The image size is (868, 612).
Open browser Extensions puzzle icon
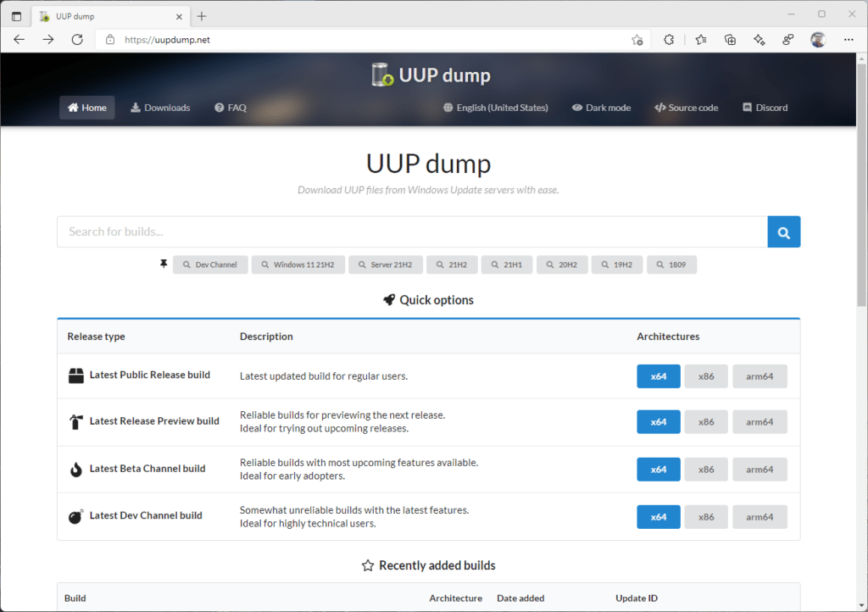click(x=669, y=39)
